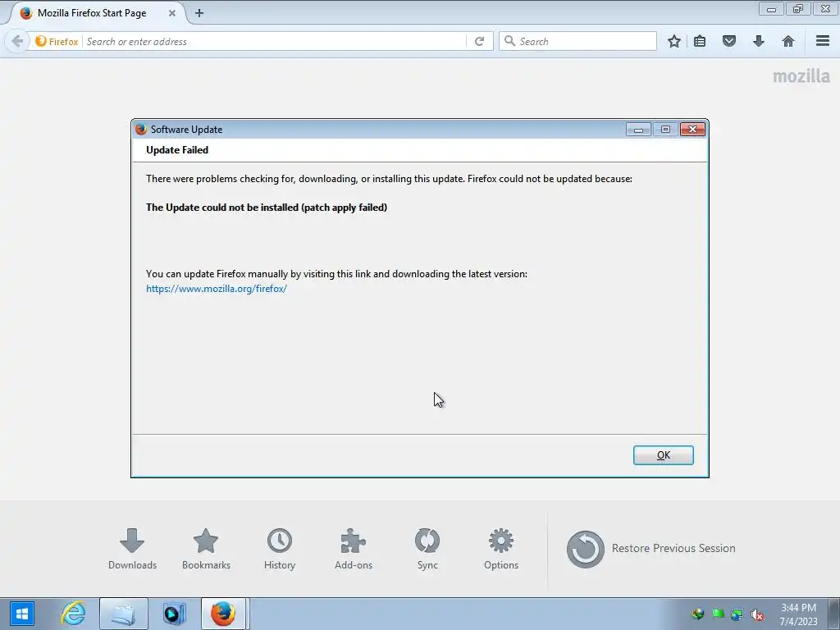
Task: Open History from start page
Action: [280, 549]
